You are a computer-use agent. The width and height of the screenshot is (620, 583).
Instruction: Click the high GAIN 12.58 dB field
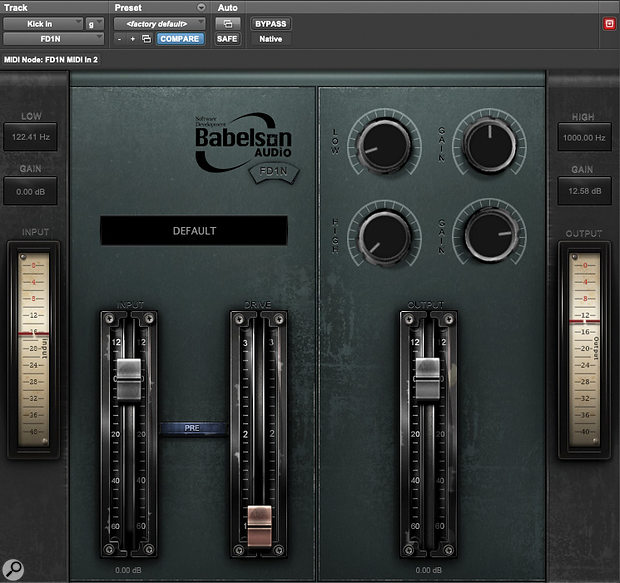click(584, 191)
